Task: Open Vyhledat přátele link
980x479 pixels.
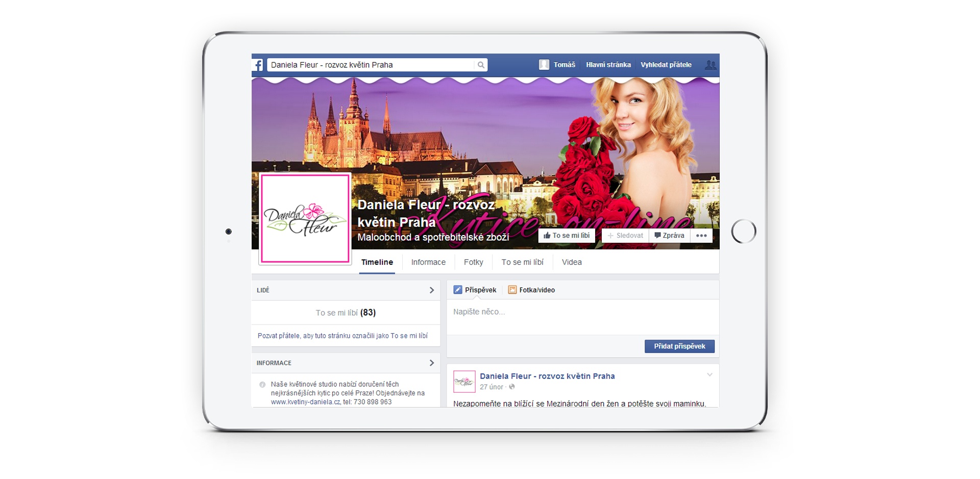Action: (666, 65)
